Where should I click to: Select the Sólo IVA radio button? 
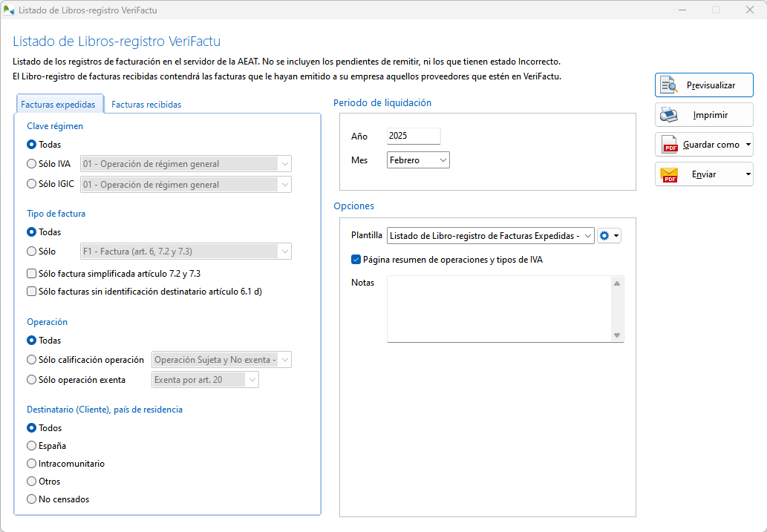coord(31,164)
